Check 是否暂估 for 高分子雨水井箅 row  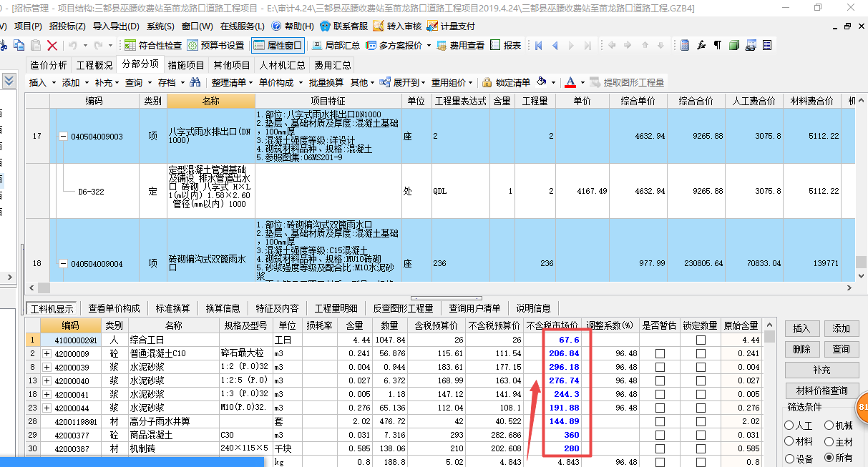(660, 422)
